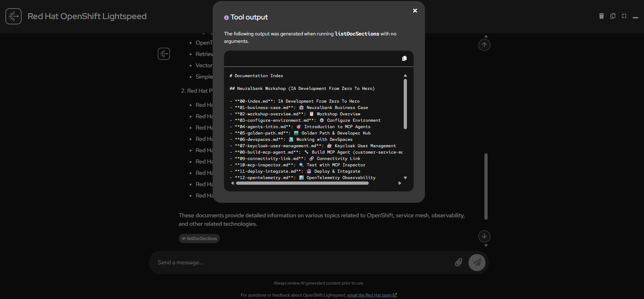This screenshot has width=644, height=299.
Task: Click the 12-opentelemetry.md line
Action: click(303, 178)
